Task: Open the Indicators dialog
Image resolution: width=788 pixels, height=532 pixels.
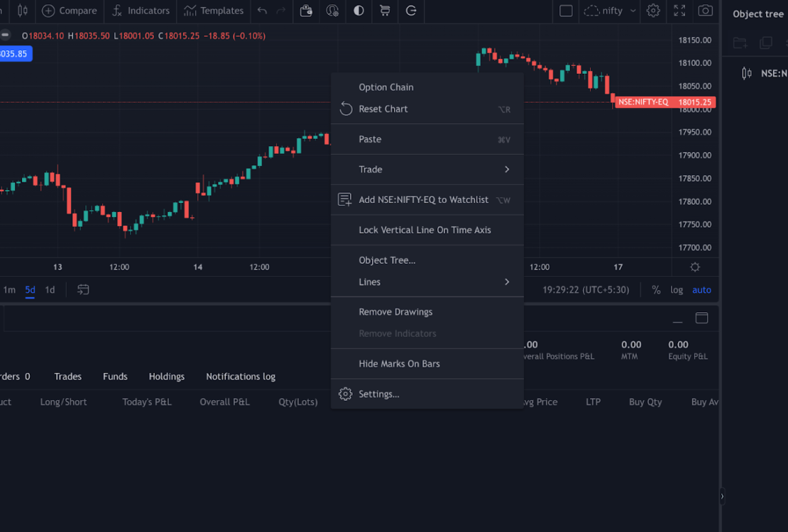Action: pos(141,11)
